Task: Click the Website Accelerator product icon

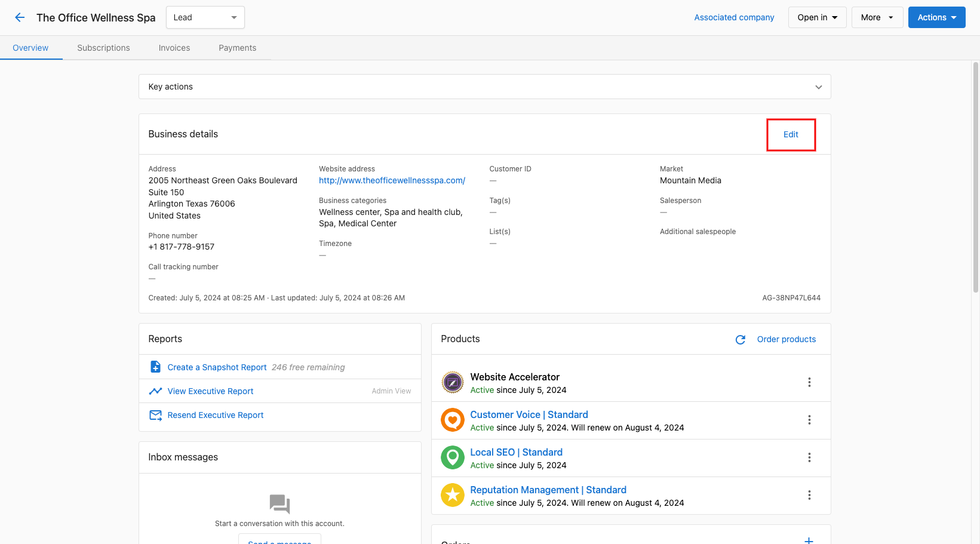Action: coord(453,382)
